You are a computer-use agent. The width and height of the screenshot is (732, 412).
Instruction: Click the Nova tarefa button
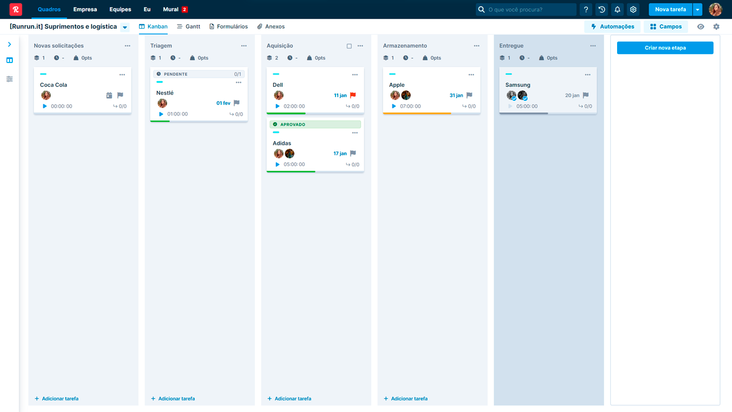click(670, 9)
